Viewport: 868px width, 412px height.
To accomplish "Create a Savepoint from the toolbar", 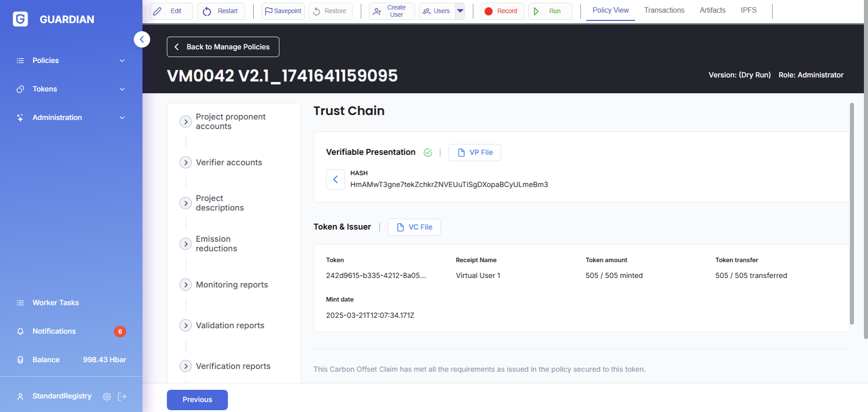I will coord(283,11).
